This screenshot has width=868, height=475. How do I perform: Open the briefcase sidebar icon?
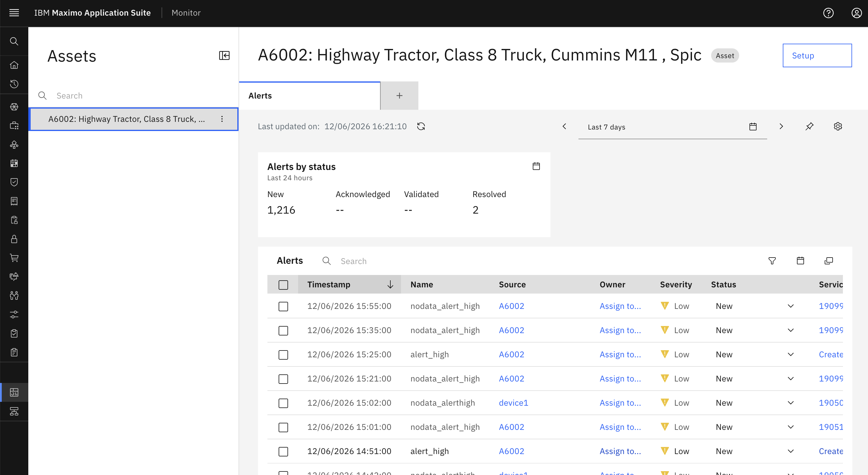(x=14, y=125)
